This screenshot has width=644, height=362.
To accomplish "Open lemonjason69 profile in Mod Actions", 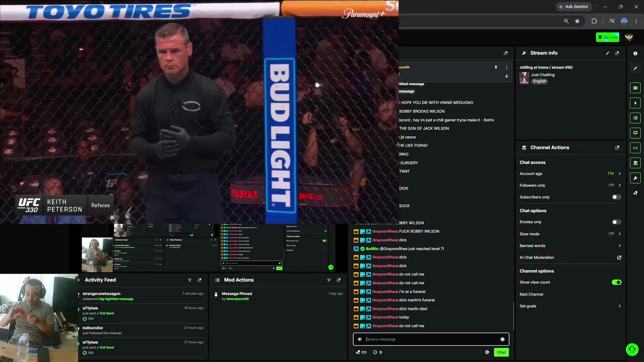I will [237, 299].
